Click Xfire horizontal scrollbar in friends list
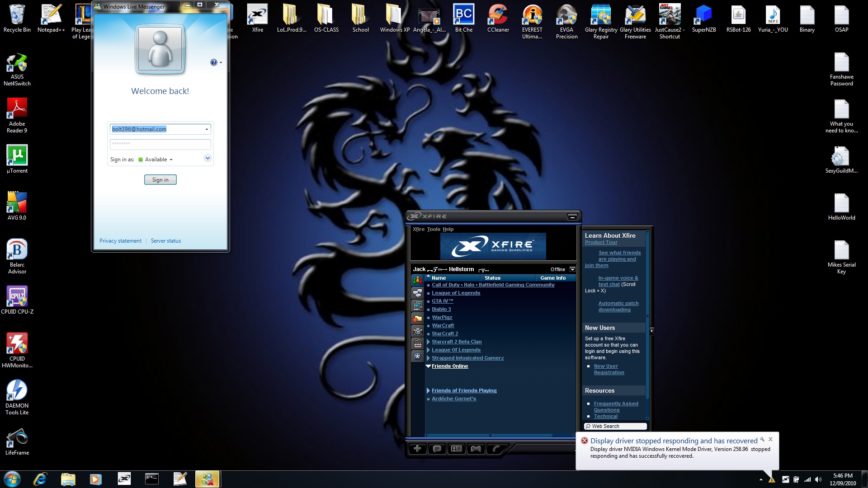This screenshot has width=868, height=488. point(490,436)
